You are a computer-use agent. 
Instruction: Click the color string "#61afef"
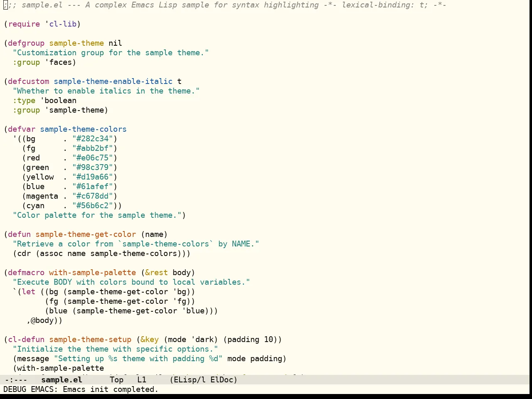pos(93,187)
